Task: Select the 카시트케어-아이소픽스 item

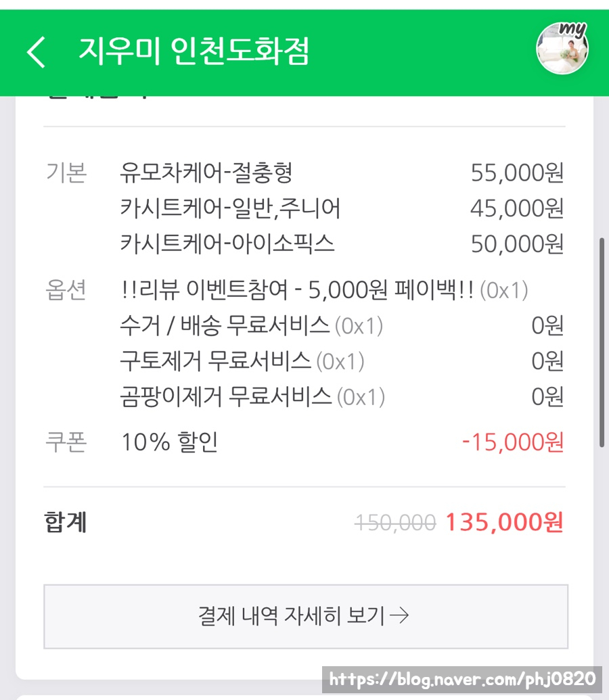Action: pyautogui.click(x=227, y=243)
